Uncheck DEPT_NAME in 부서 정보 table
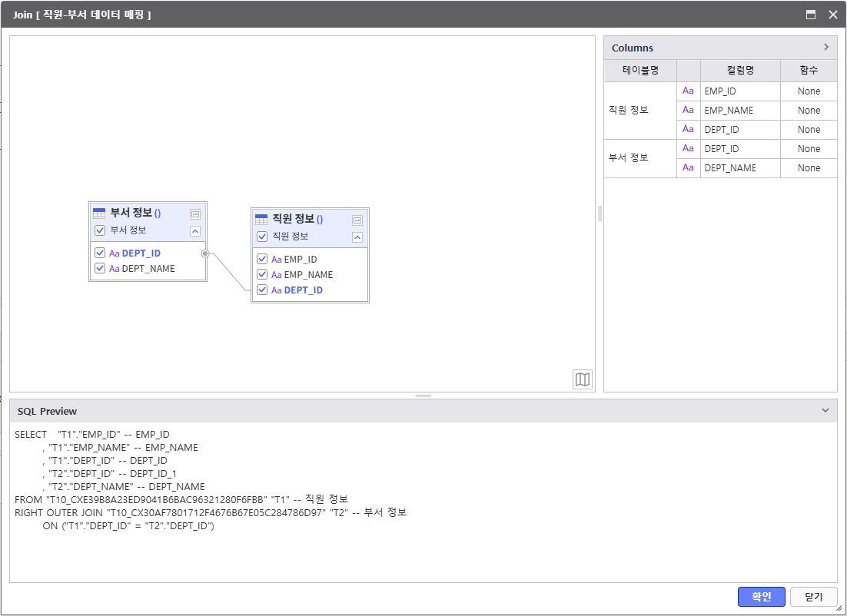847x616 pixels. click(100, 269)
